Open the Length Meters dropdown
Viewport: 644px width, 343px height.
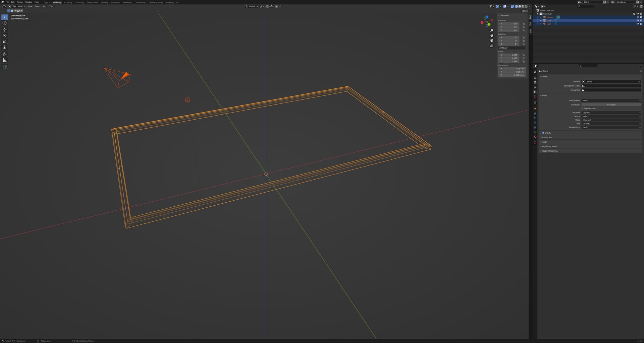[x=611, y=116]
